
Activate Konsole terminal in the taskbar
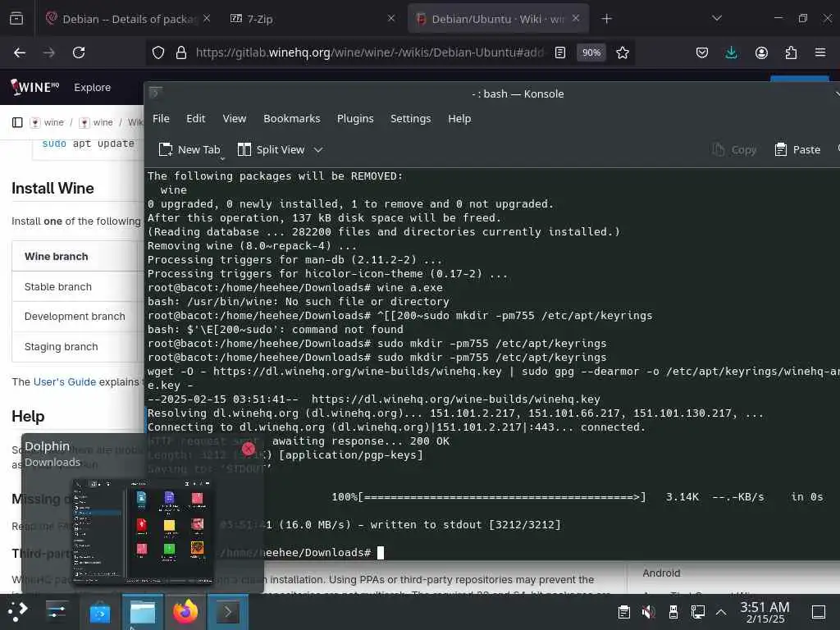pos(228,612)
